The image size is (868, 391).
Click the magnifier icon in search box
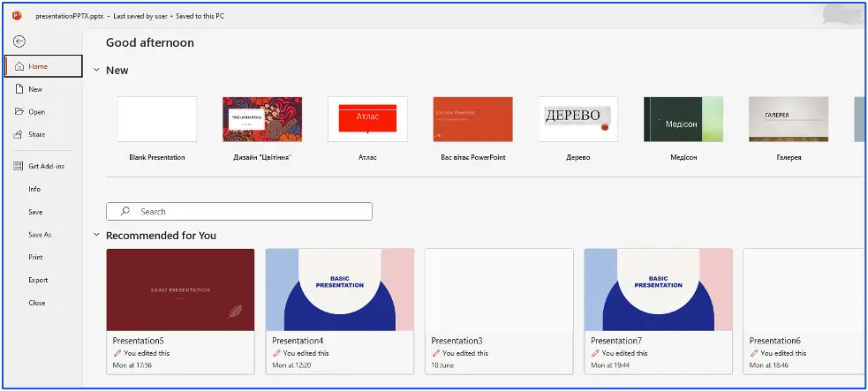125,212
